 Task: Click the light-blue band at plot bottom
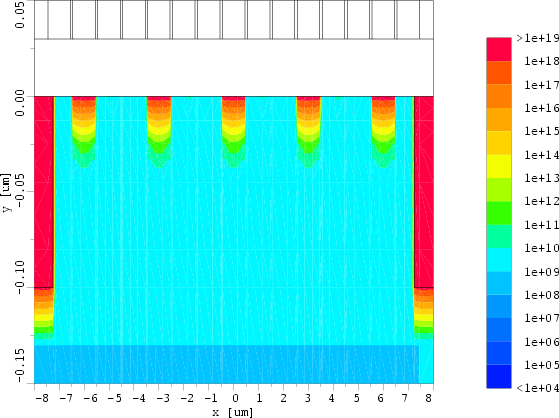tap(227, 364)
